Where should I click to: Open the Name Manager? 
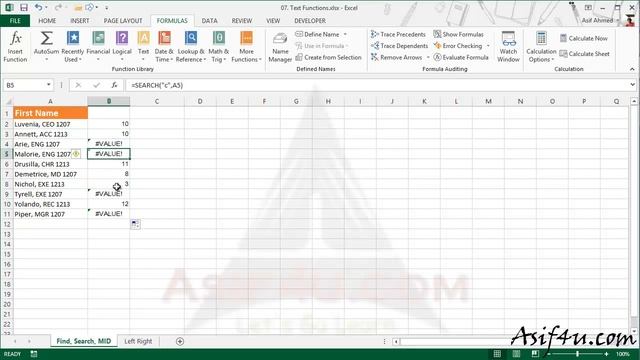coord(280,47)
